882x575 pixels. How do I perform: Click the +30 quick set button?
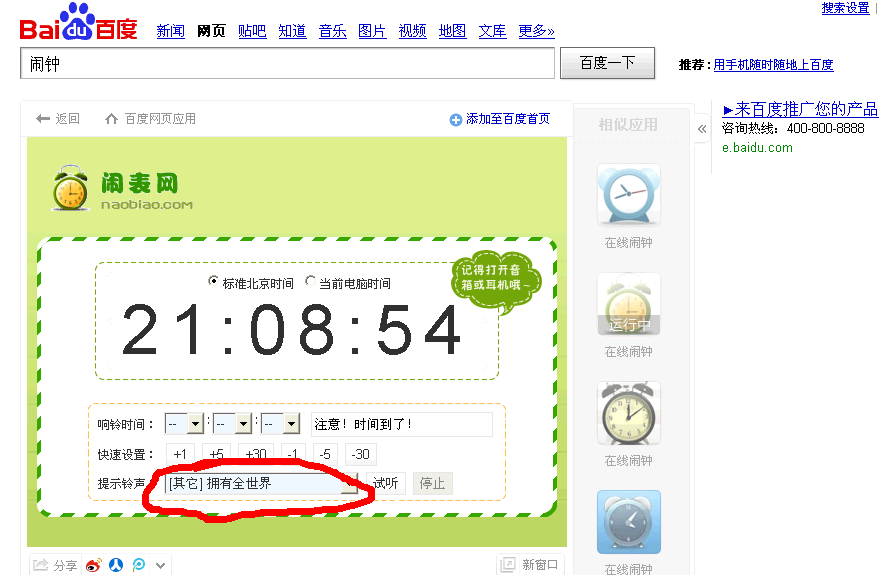[256, 453]
